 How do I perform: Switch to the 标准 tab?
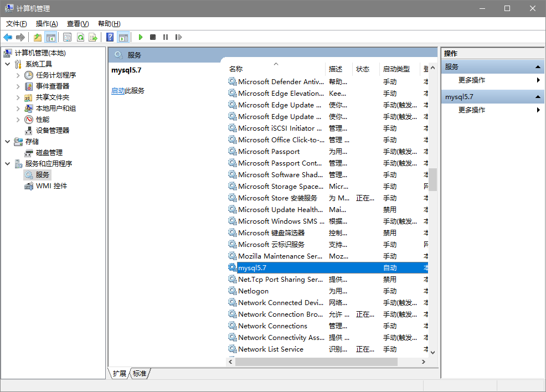(x=140, y=374)
